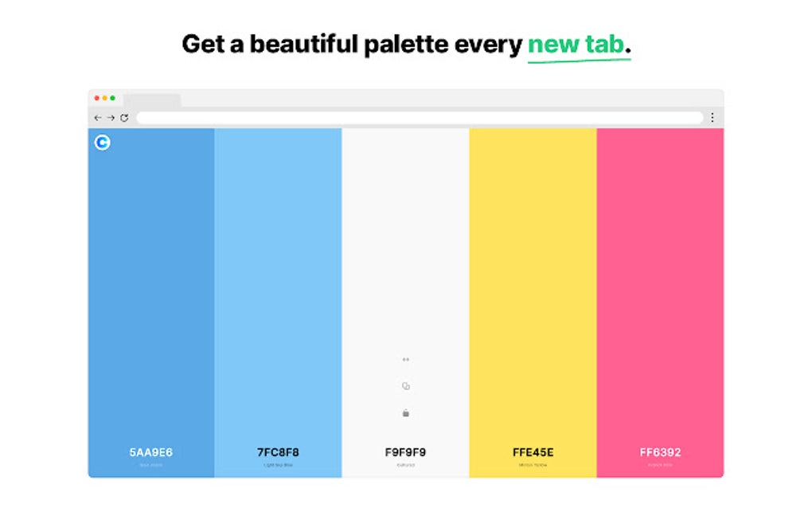Click the 'Cultured' color name label

pos(405,465)
